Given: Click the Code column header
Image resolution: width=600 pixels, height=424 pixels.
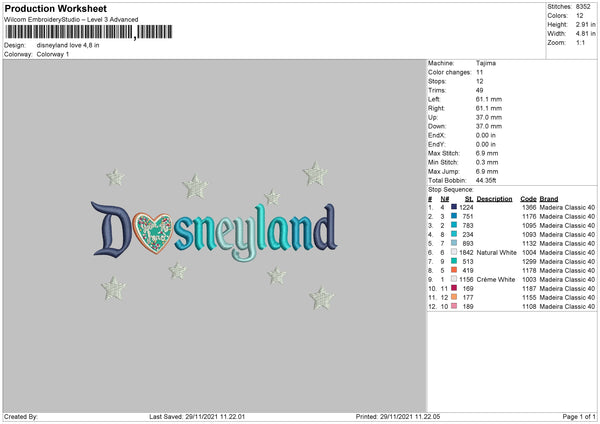Looking at the screenshot, I should click(528, 199).
